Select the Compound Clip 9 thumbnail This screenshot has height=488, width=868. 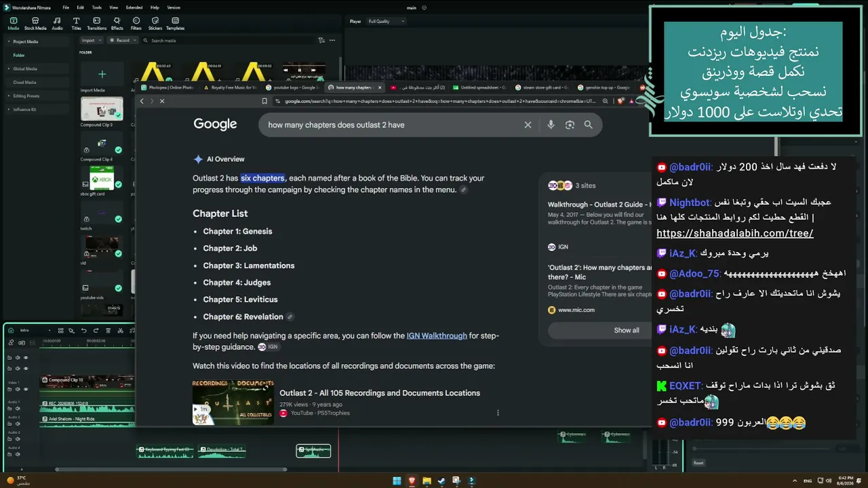point(102,108)
